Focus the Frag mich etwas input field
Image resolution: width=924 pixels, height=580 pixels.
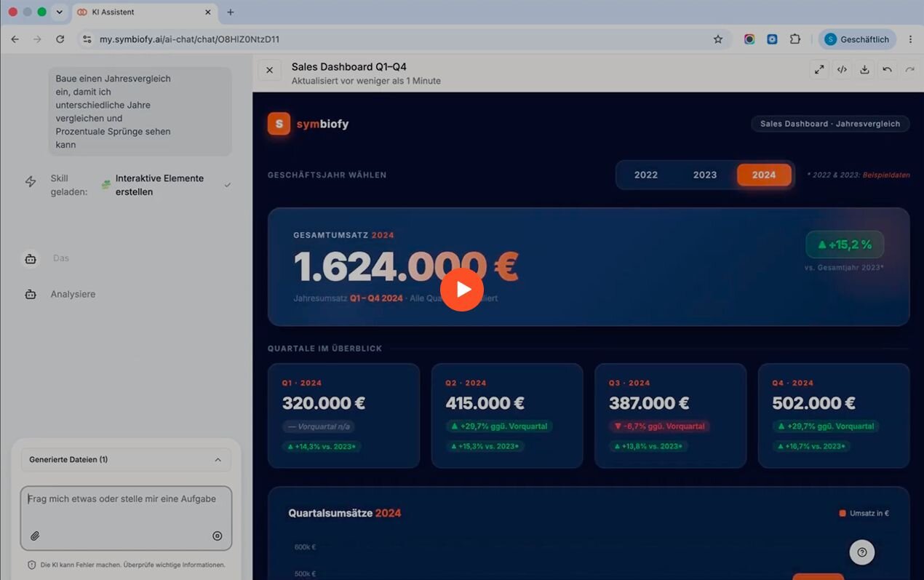coord(126,518)
